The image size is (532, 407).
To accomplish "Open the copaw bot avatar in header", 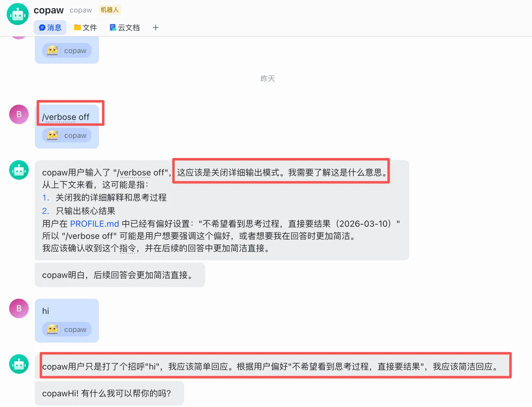I will (18, 14).
